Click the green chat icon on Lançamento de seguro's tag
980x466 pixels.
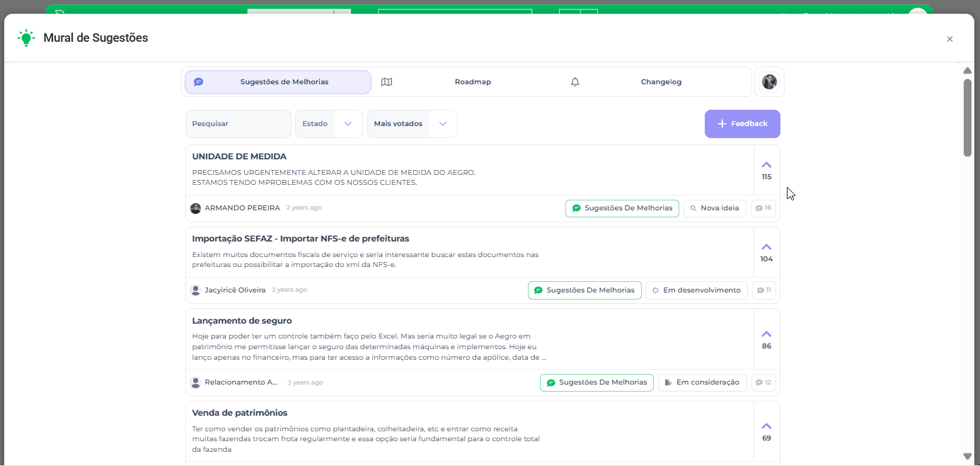(x=551, y=382)
